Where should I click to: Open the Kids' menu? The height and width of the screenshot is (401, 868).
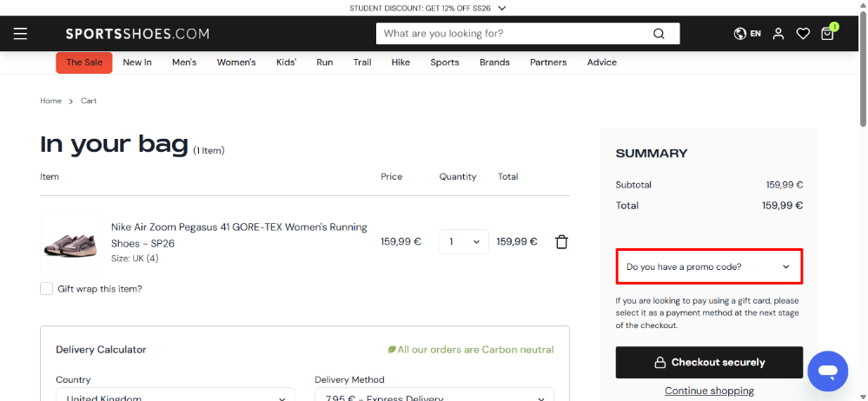pos(286,62)
